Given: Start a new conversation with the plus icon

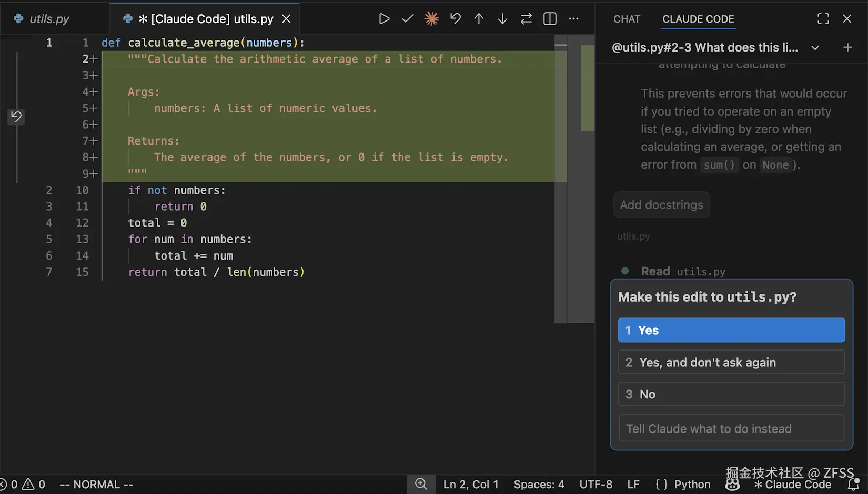Looking at the screenshot, I should click(848, 47).
